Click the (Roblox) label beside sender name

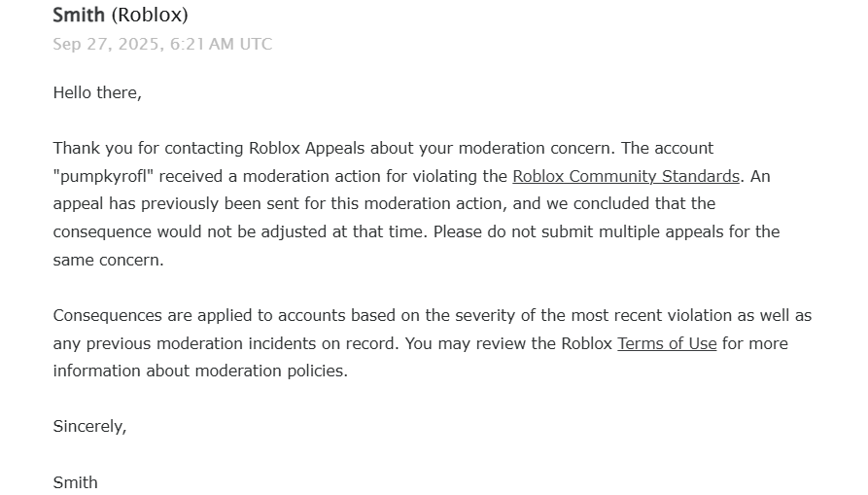click(150, 15)
